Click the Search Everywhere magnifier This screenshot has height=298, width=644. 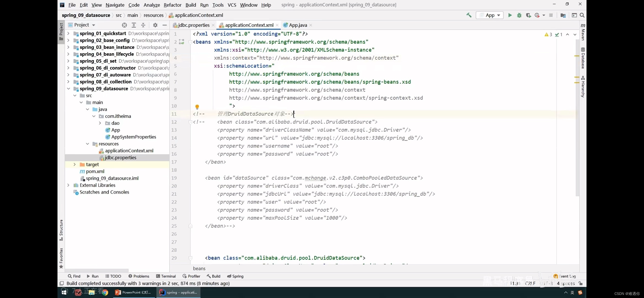pos(582,15)
